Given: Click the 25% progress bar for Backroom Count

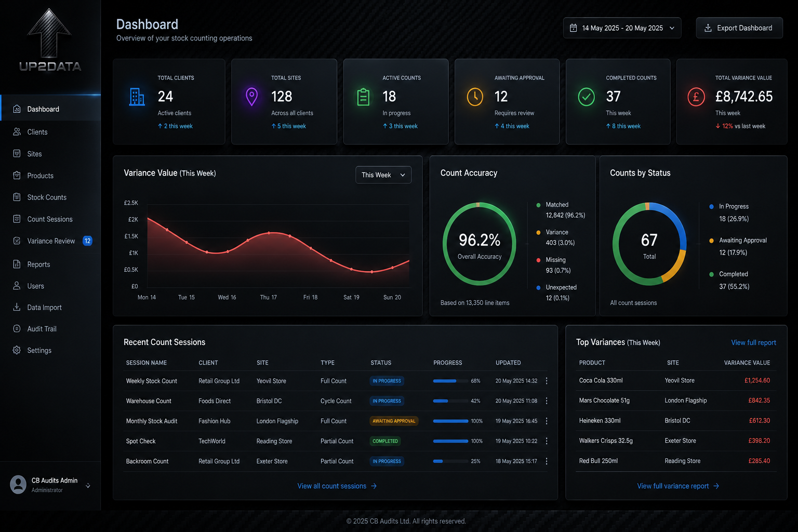Looking at the screenshot, I should 450,461.
